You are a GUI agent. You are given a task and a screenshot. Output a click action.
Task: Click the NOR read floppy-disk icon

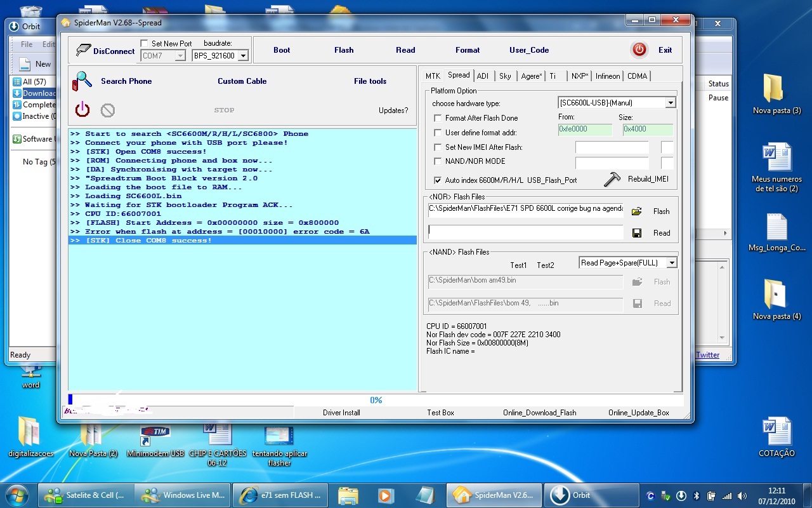pyautogui.click(x=636, y=233)
